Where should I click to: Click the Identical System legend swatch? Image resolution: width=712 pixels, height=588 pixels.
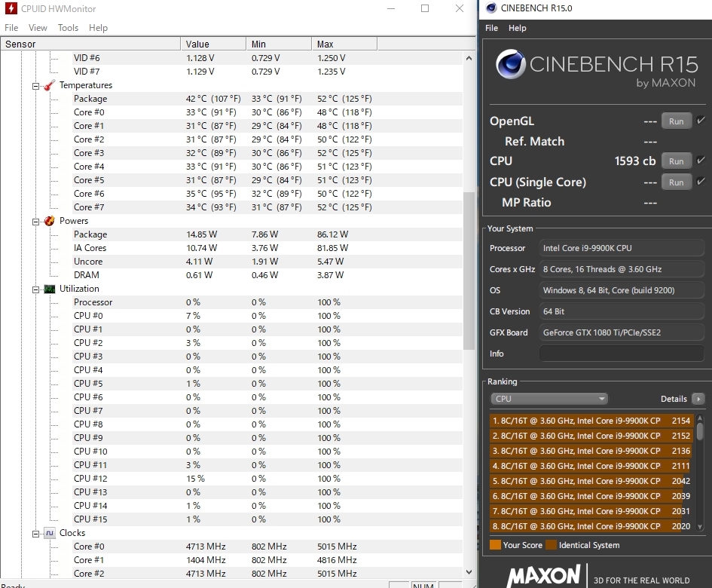[552, 545]
